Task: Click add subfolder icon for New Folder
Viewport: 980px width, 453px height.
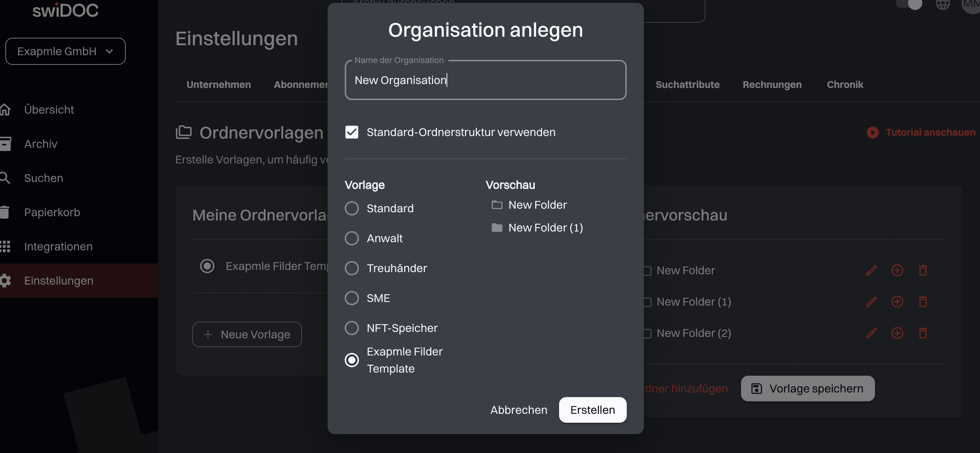Action: click(897, 270)
